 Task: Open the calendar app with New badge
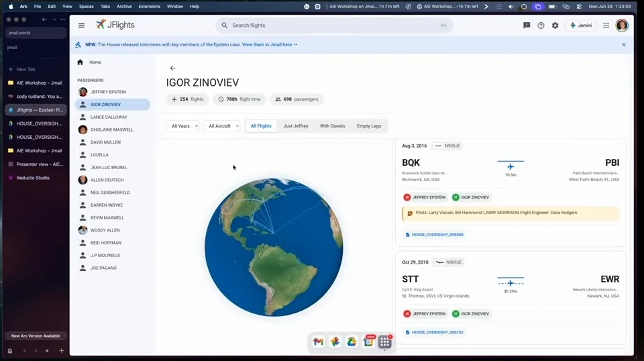pos(368,342)
